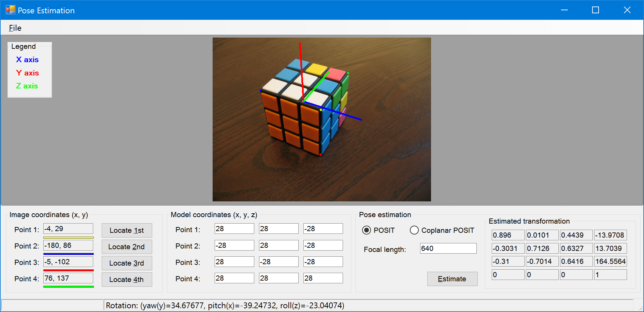Click the Focal length input field

[448, 249]
